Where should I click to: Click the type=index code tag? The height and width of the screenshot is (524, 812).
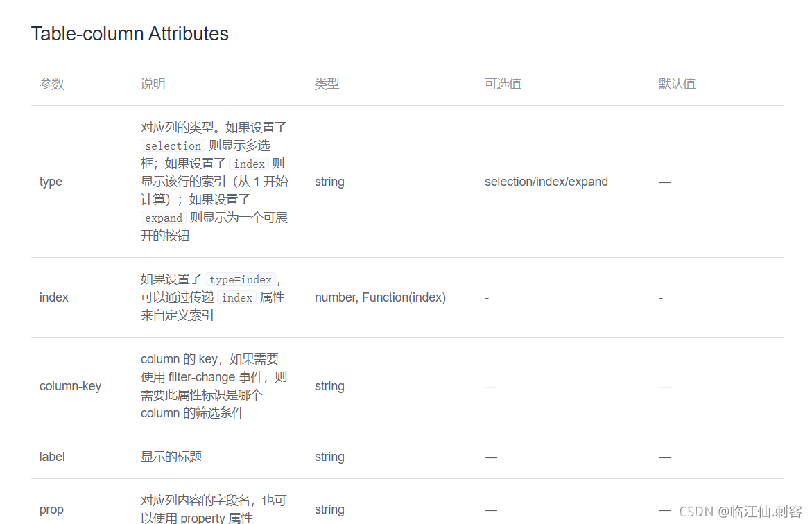[x=241, y=279]
